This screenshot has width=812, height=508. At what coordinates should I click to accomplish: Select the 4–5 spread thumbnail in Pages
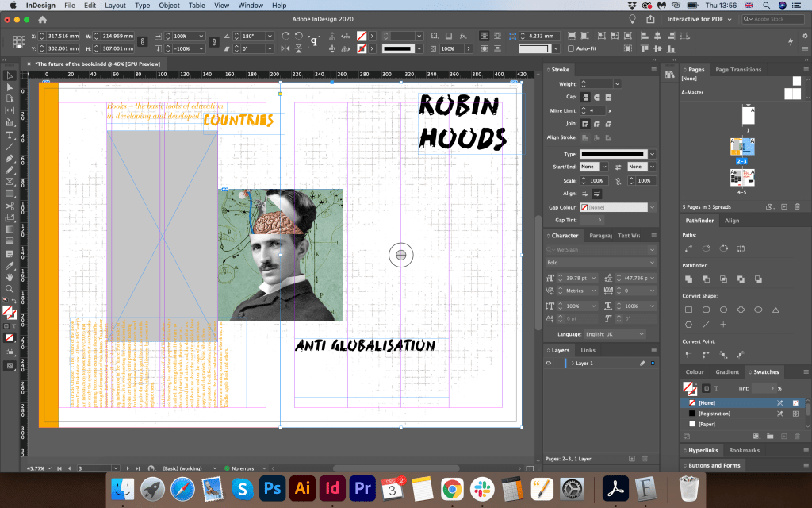coord(742,179)
